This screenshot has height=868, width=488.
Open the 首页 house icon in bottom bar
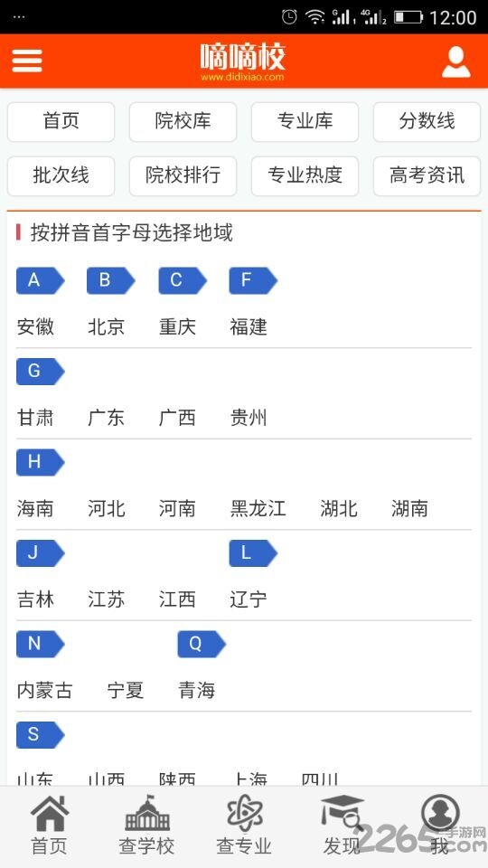49,814
